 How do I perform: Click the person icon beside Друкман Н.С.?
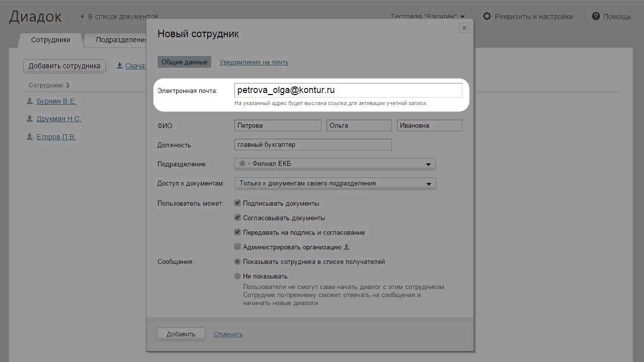click(30, 119)
